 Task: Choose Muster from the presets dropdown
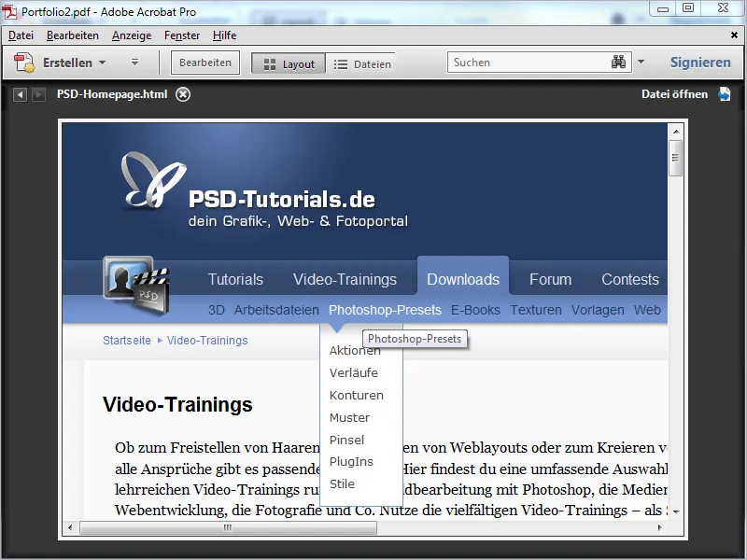click(x=349, y=417)
